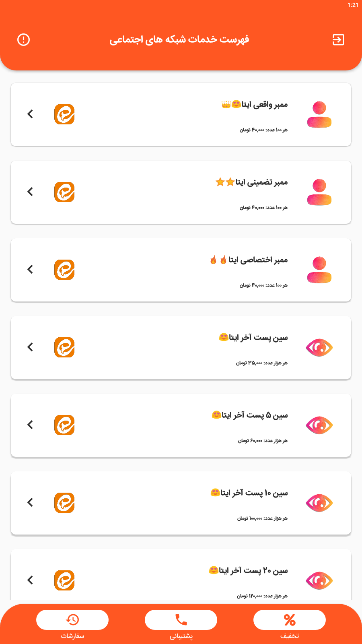Tap the exit/logout icon in header
Screen dimensions: 362x644
(338, 39)
